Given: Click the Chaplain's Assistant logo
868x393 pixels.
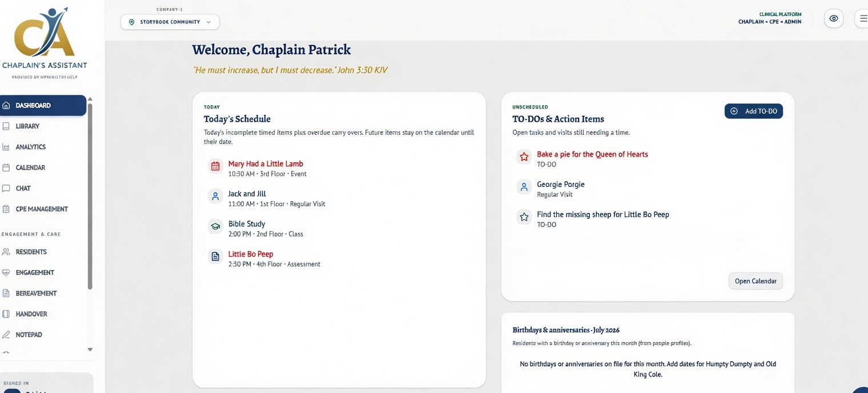Looking at the screenshot, I should (x=45, y=35).
